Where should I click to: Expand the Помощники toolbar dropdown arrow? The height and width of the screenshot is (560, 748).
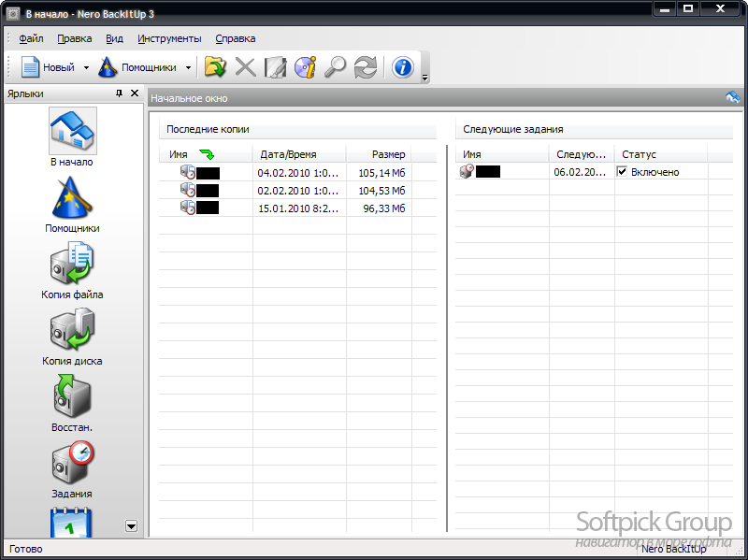tap(188, 67)
